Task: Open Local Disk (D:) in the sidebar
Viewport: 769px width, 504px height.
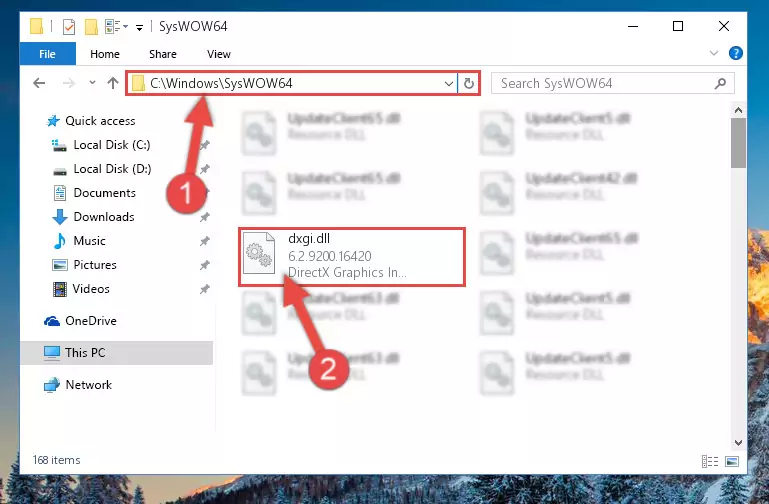Action: pyautogui.click(x=112, y=169)
